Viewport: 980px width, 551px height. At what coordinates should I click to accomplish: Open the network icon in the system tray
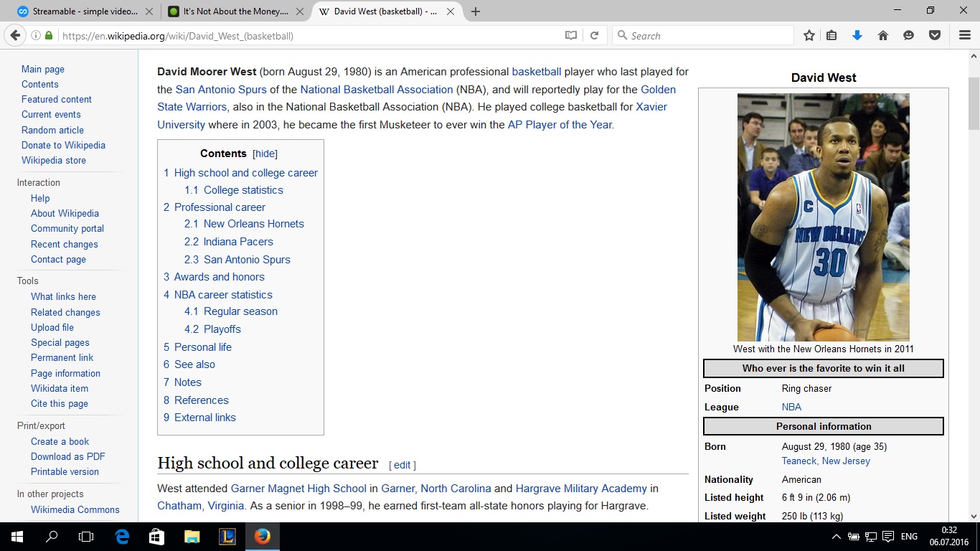click(871, 537)
